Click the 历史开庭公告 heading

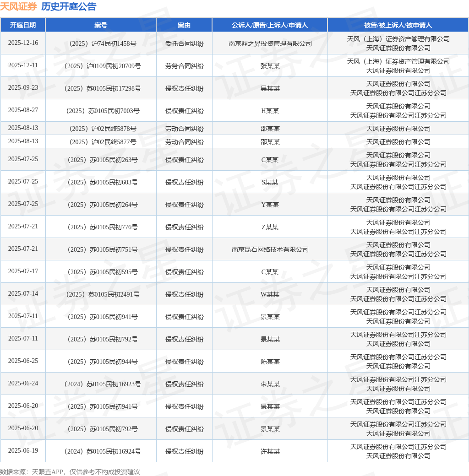click(x=69, y=6)
